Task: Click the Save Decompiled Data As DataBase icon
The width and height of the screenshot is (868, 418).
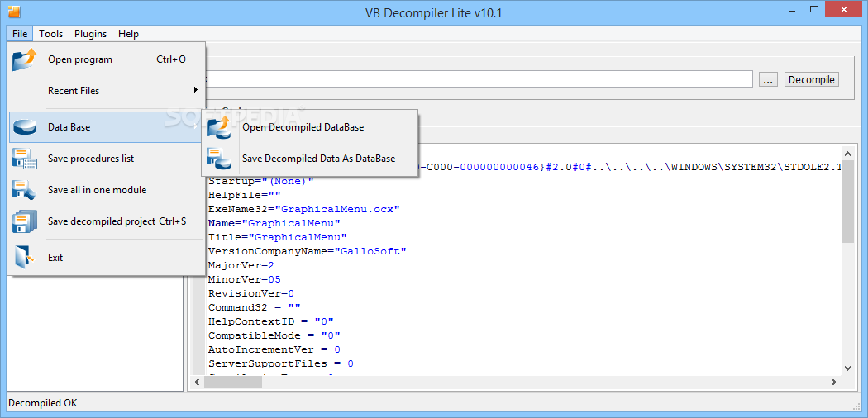Action: [x=220, y=159]
